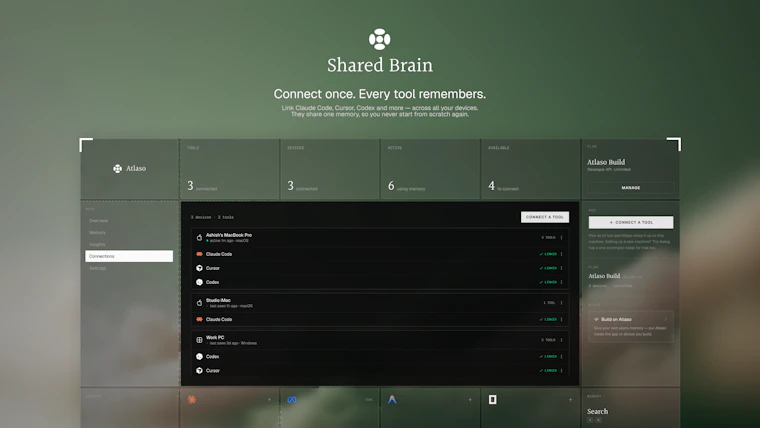This screenshot has width=760, height=428.
Task: Open more options for MacBook Cursor row
Action: tap(562, 268)
